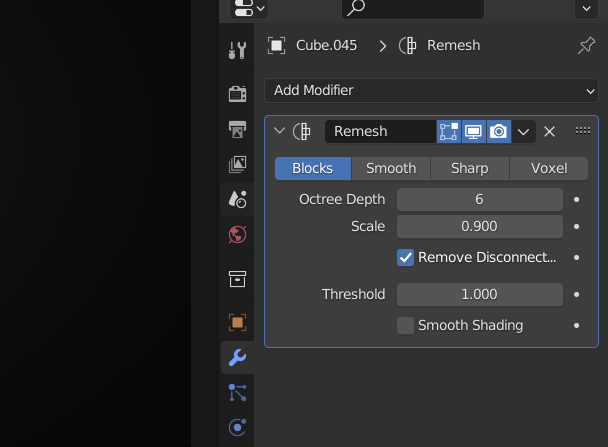Screen dimensions: 608x447
Task: Open the Add Modifier dropdown
Action: 431,90
